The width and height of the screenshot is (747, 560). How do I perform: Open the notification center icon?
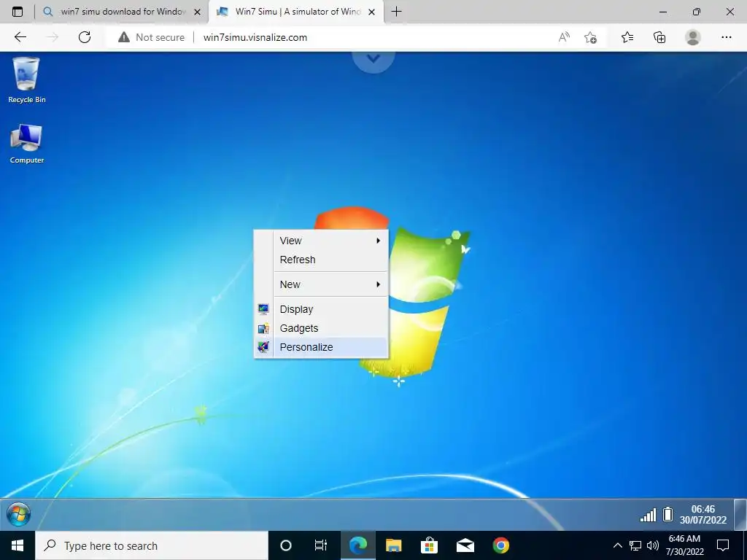(x=723, y=545)
